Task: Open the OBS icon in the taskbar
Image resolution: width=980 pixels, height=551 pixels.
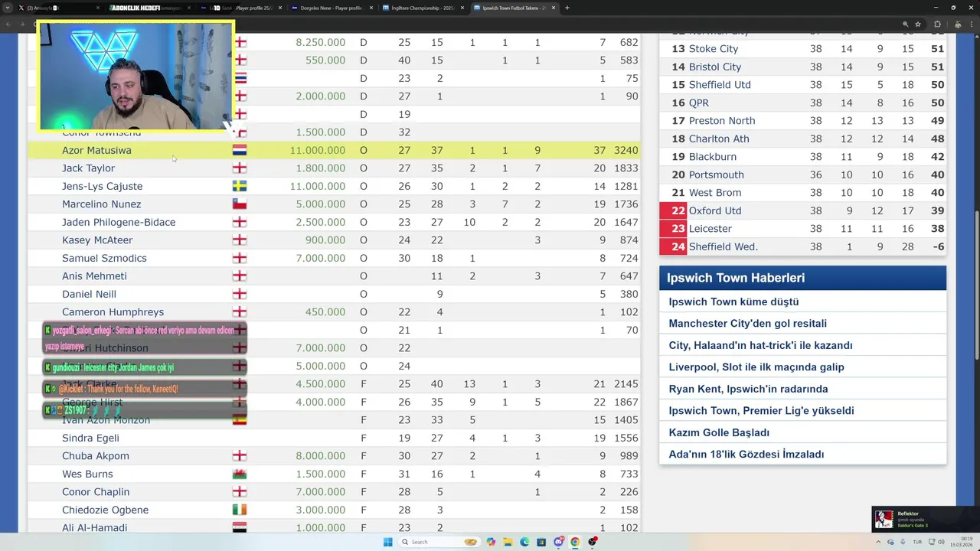Action: tap(593, 542)
